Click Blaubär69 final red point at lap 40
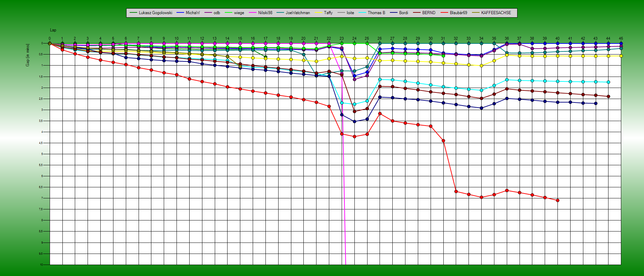The image size is (644, 276). [x=558, y=200]
